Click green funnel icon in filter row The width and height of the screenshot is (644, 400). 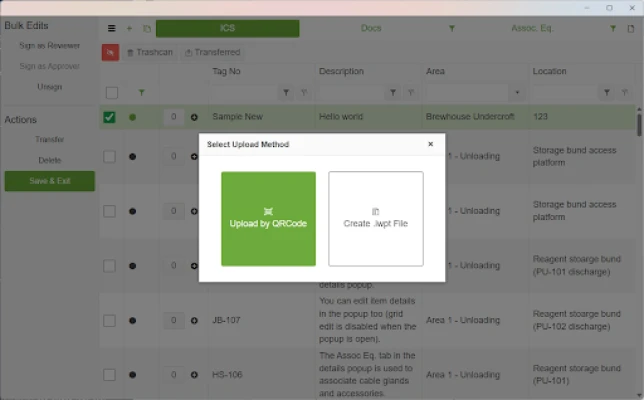click(140, 93)
